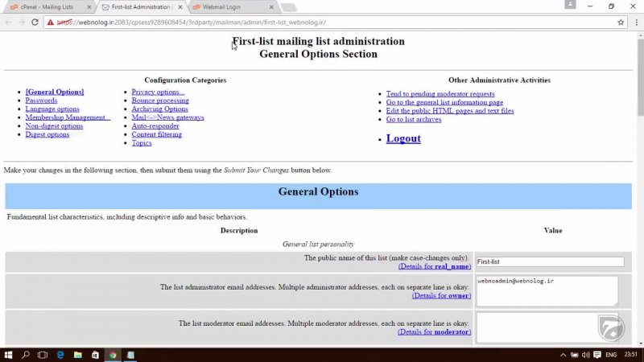
Task: Click the public list name text field
Action: [549, 261]
